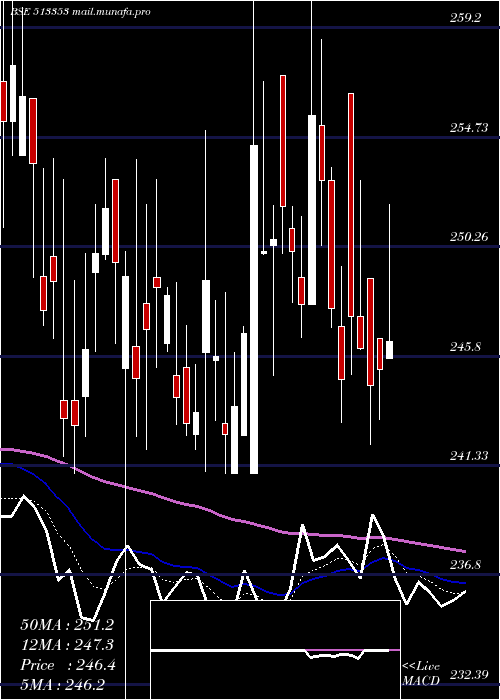500x700 pixels.
Task: Click the Price : 246.4 readout
Action: pos(68,665)
